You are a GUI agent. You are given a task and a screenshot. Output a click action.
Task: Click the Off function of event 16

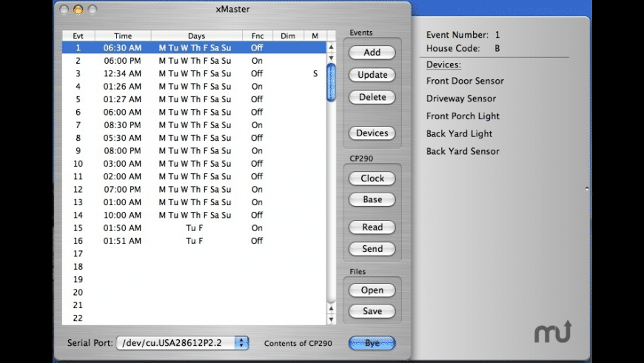coord(257,241)
